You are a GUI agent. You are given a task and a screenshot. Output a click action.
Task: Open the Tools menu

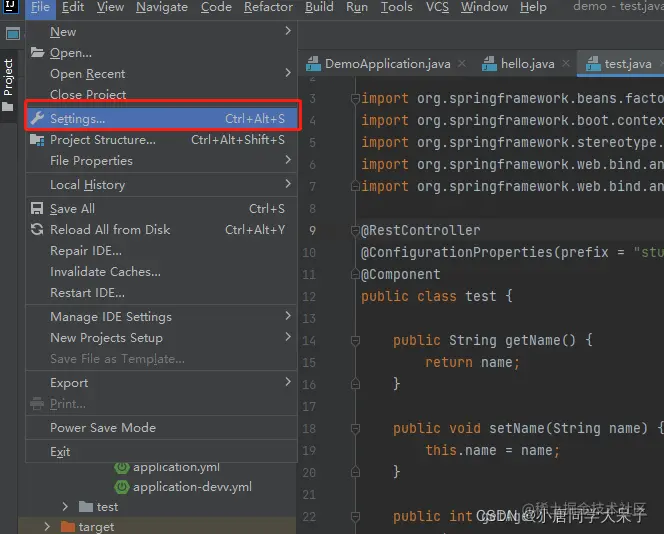396,7
